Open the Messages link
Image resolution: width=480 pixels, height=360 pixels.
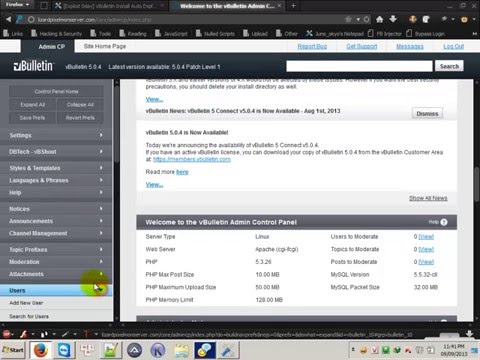[410, 46]
